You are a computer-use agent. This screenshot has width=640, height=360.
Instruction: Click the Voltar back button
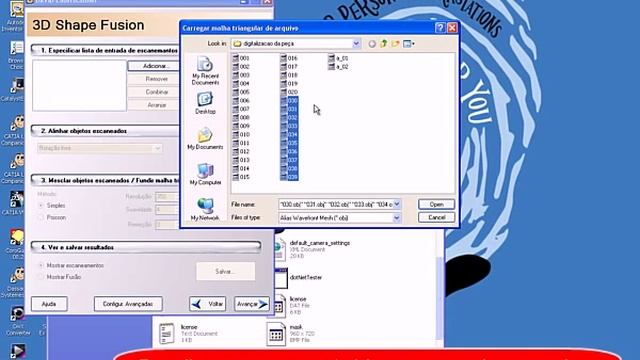click(x=207, y=304)
